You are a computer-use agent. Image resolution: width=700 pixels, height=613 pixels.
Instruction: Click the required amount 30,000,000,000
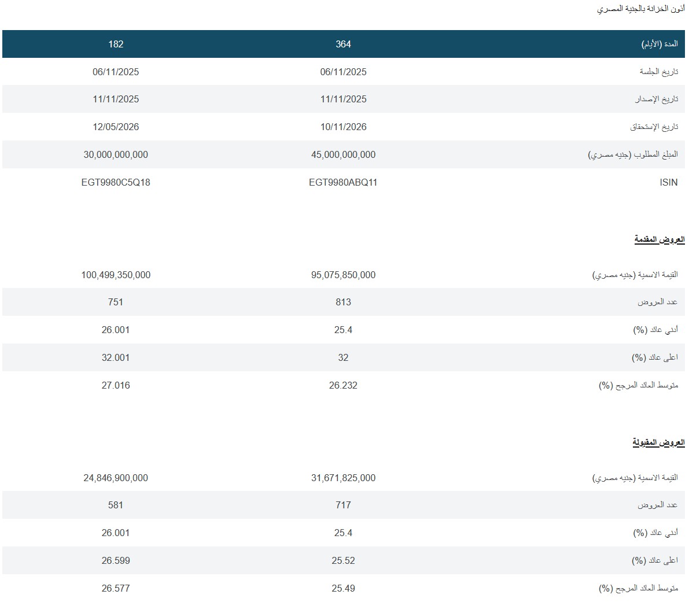pyautogui.click(x=116, y=154)
